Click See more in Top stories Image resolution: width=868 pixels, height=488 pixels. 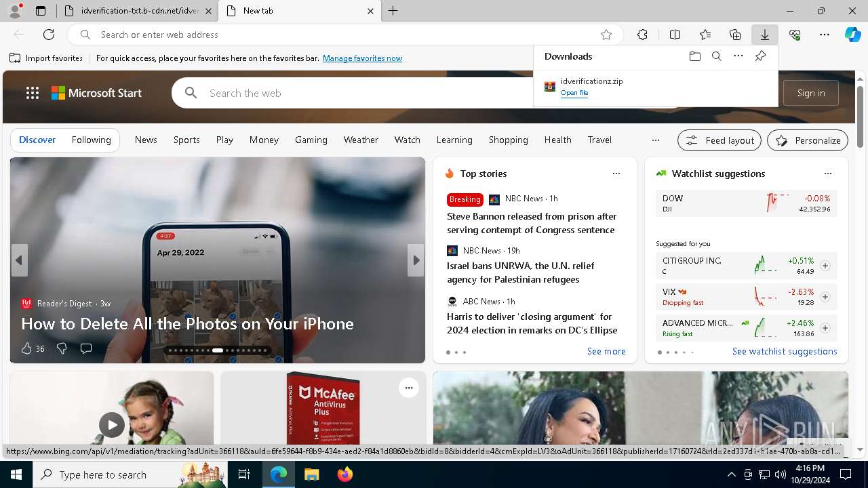(606, 351)
